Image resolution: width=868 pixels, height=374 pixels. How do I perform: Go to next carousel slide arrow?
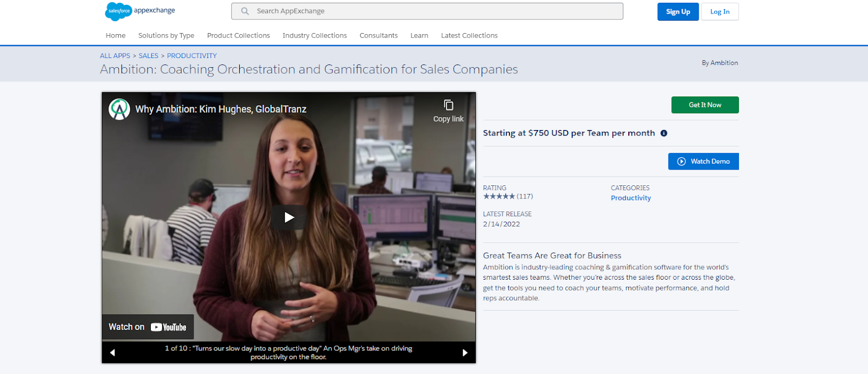pyautogui.click(x=465, y=352)
